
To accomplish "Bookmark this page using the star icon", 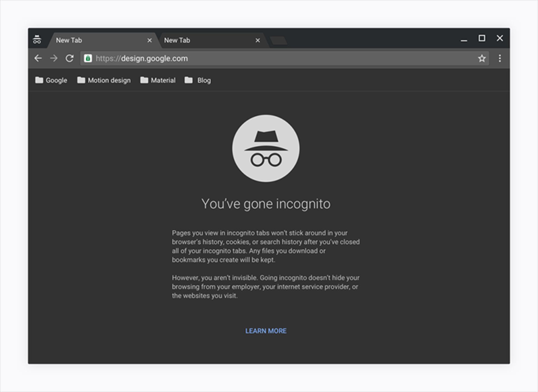I will [482, 58].
